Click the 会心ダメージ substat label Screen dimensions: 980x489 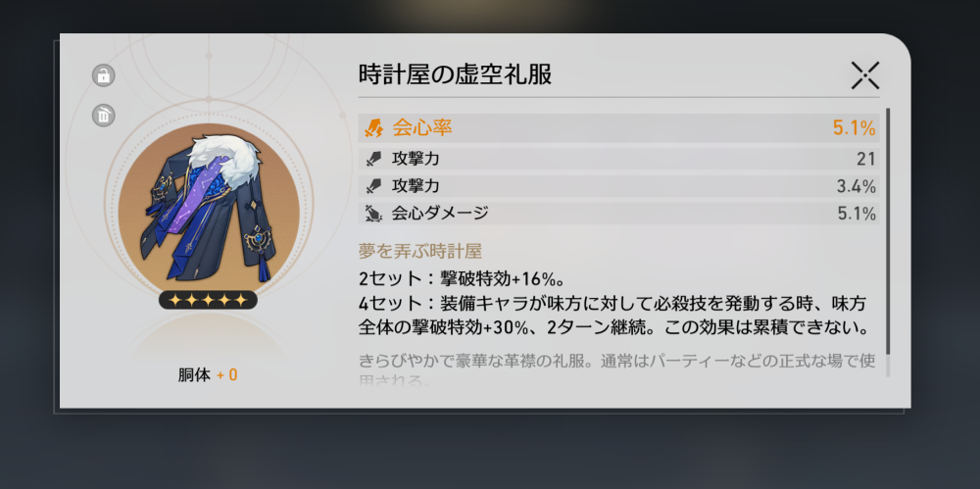(x=440, y=214)
